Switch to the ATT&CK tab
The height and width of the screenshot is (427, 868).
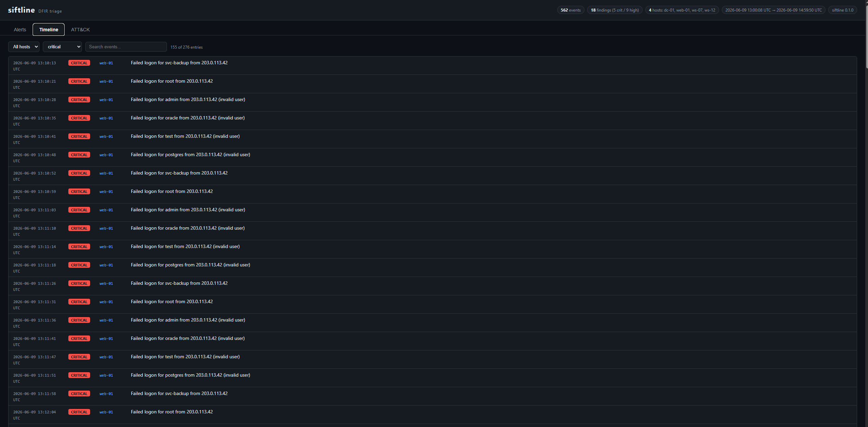[x=80, y=30]
